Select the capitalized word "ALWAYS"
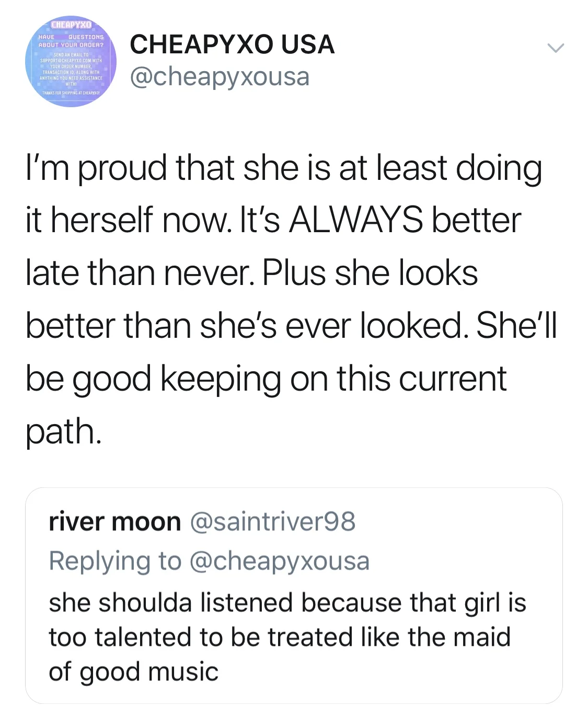The image size is (588, 719). point(356,220)
